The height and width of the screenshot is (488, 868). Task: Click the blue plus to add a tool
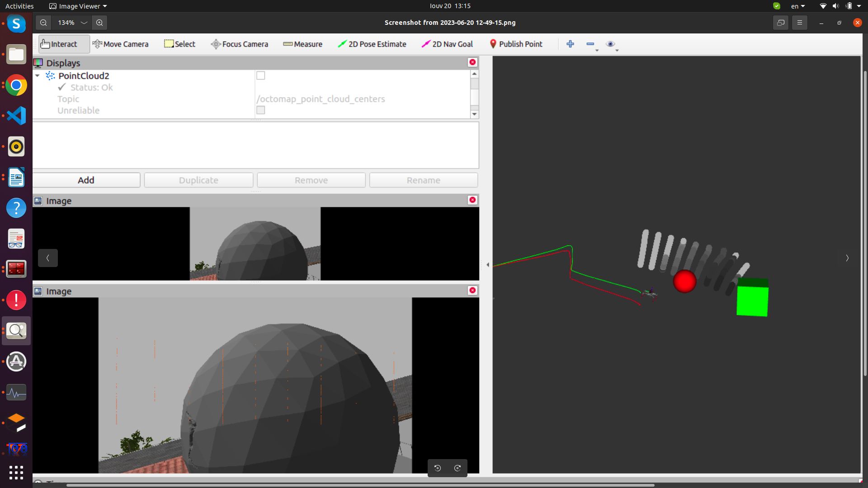tap(570, 44)
